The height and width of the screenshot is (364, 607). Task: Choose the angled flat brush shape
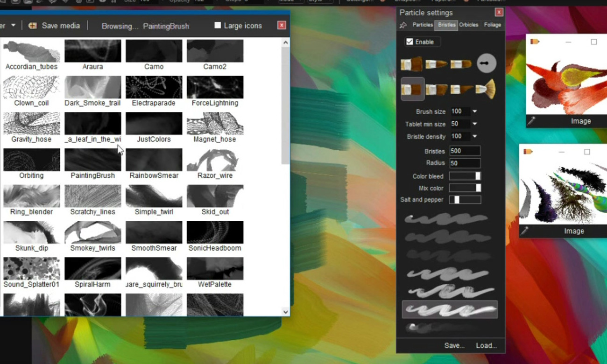click(x=437, y=89)
